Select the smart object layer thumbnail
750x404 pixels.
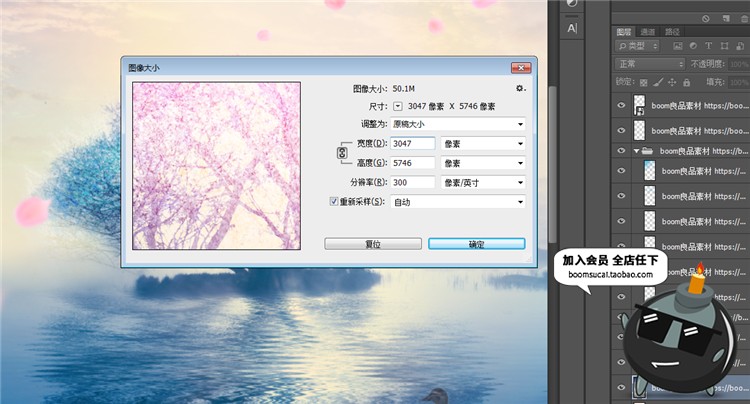639,105
